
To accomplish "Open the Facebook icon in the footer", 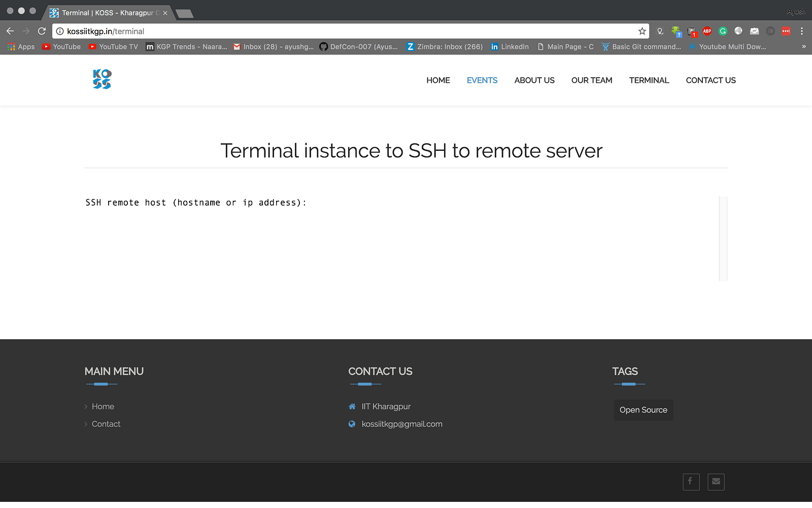I will [691, 482].
